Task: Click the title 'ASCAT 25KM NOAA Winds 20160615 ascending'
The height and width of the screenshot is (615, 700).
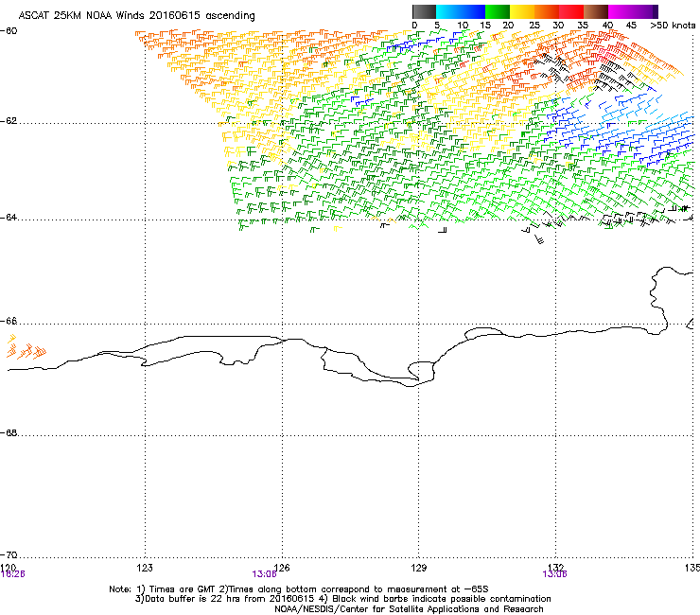Action: pos(136,16)
